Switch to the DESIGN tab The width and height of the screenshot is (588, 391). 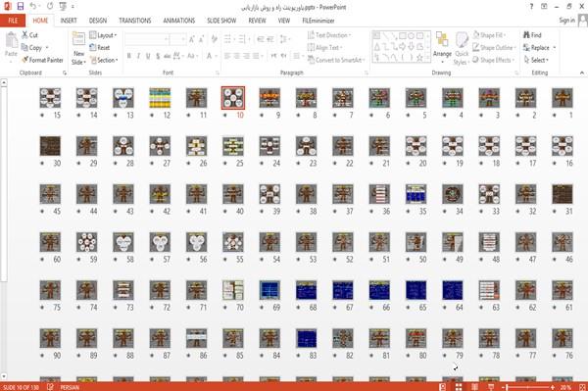[x=97, y=21]
